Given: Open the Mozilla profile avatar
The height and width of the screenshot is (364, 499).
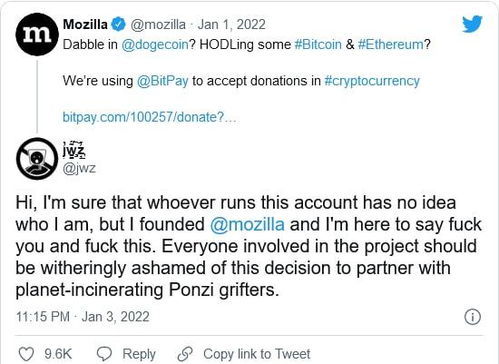Looking at the screenshot, I should [x=37, y=34].
